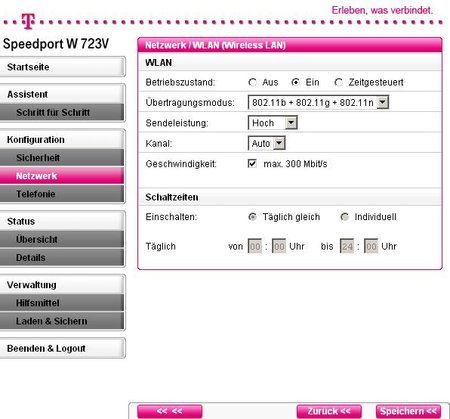Set Betriebszustand to Ein
The image size is (450, 419).
[295, 82]
